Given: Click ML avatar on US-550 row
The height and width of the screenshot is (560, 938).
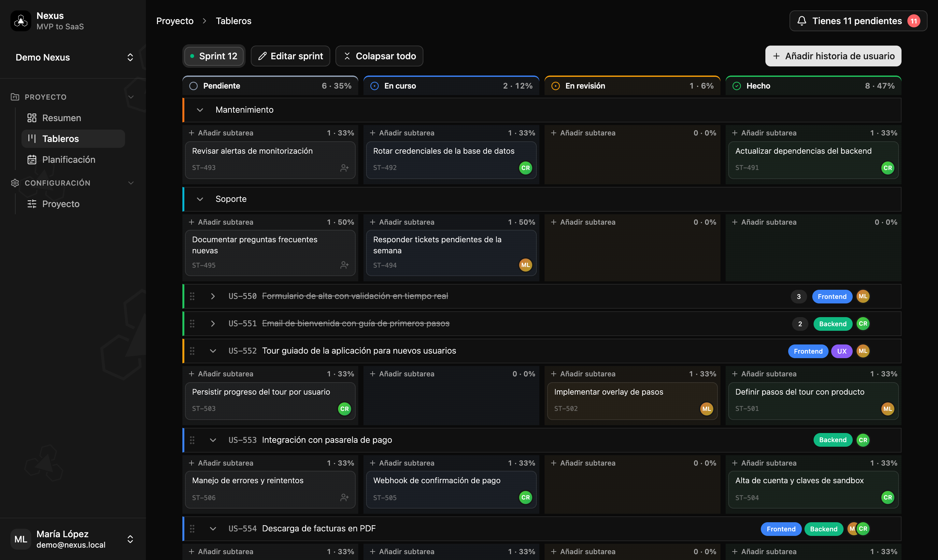Looking at the screenshot, I should click(x=863, y=296).
